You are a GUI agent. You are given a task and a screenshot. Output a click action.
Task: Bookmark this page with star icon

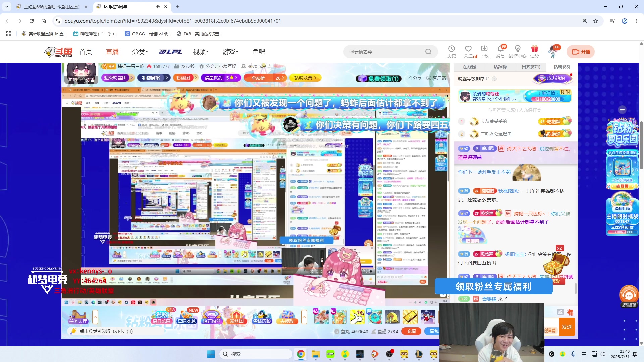click(596, 21)
